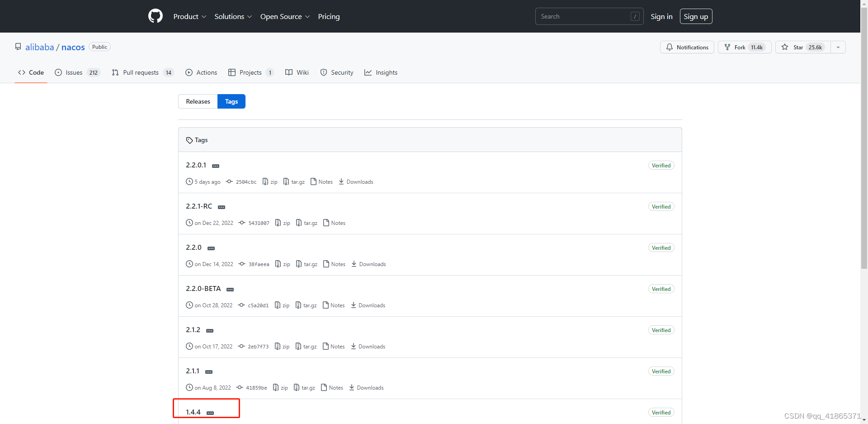Open tag 2.2.1-RC

[199, 206]
